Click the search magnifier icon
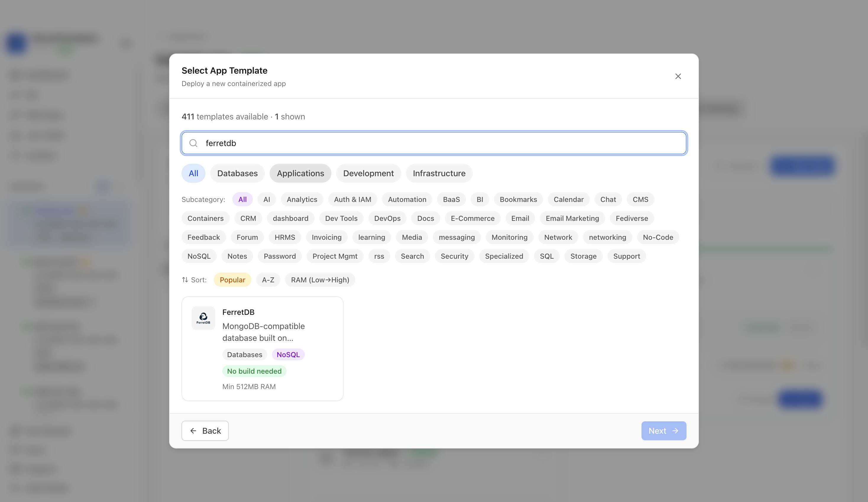The width and height of the screenshot is (868, 502). (x=194, y=143)
